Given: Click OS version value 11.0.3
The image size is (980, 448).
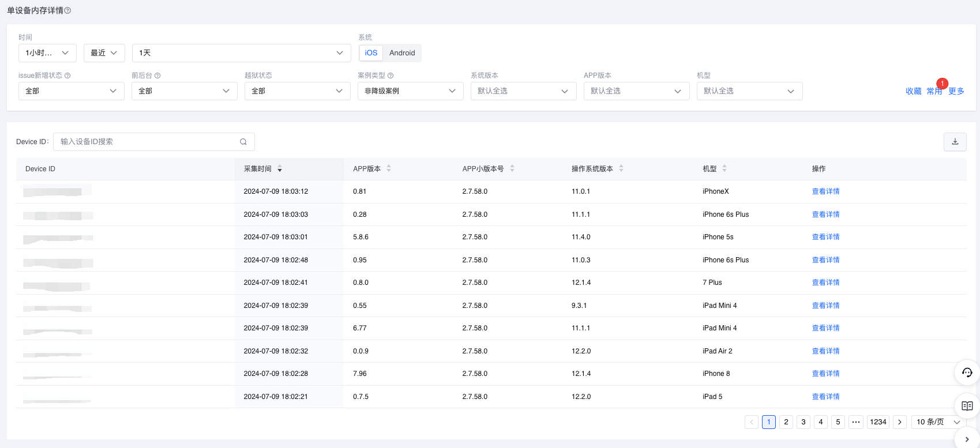Looking at the screenshot, I should [581, 260].
